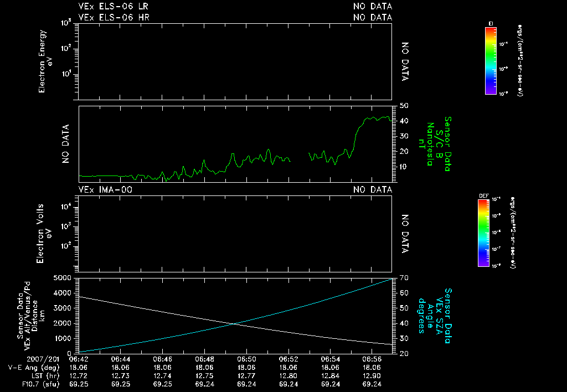Click LST value 12.77
The height and width of the screenshot is (392, 567).
point(246,376)
